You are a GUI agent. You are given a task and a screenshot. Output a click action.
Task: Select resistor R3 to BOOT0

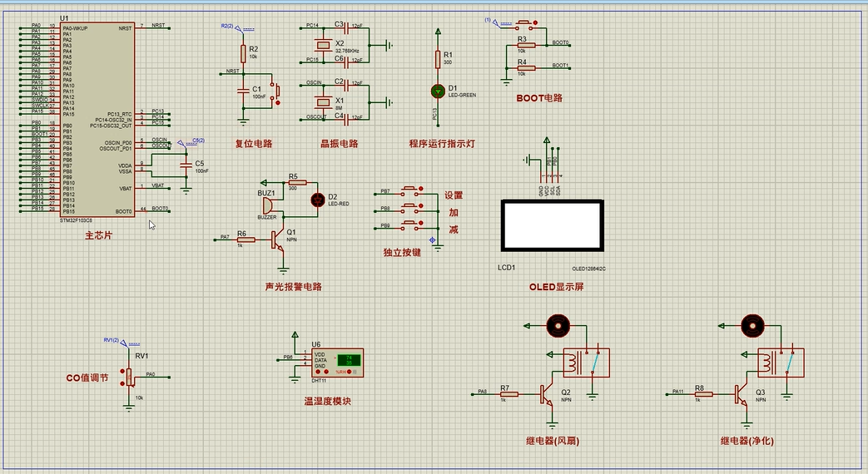[x=527, y=46]
